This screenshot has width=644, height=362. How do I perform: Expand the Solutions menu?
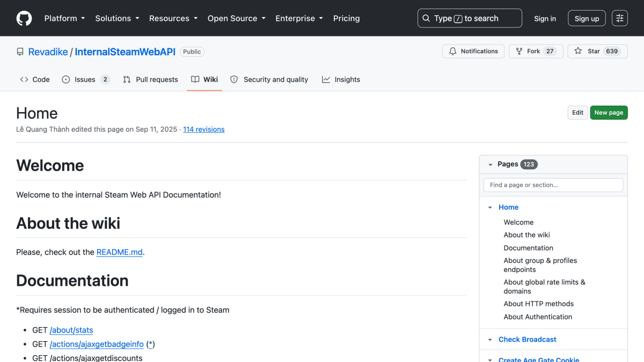pos(117,18)
